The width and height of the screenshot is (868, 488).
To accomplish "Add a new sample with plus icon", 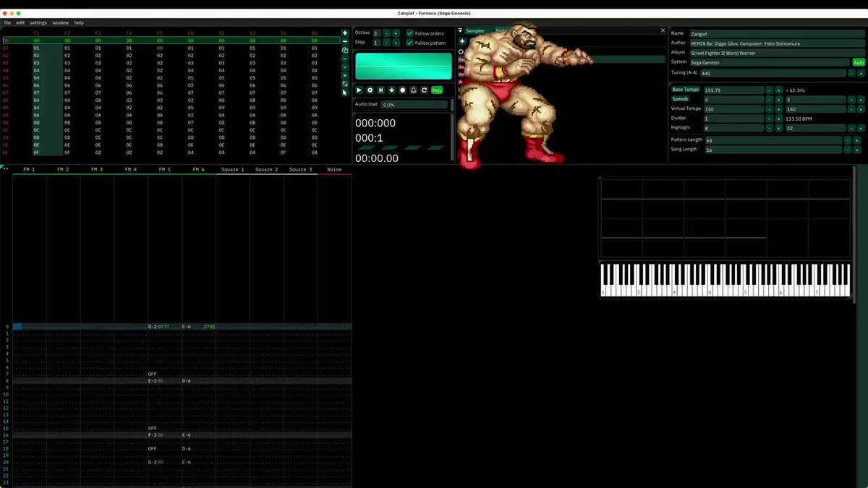I will click(x=462, y=41).
